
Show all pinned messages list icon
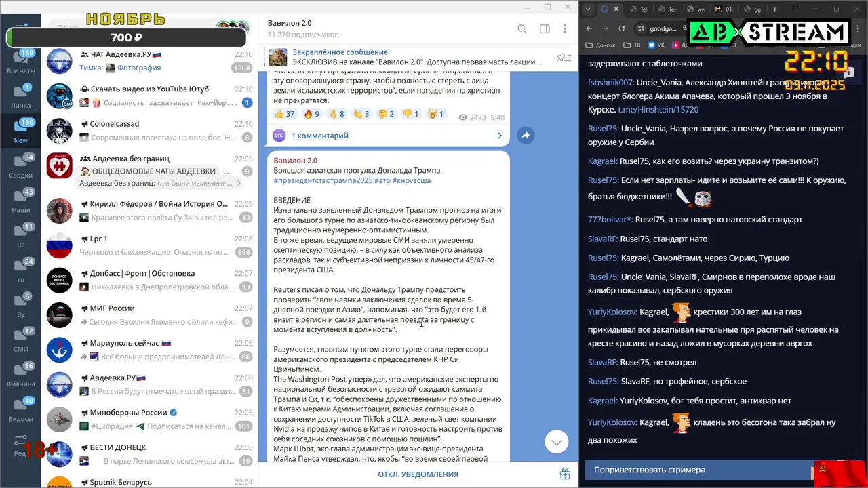tap(564, 58)
